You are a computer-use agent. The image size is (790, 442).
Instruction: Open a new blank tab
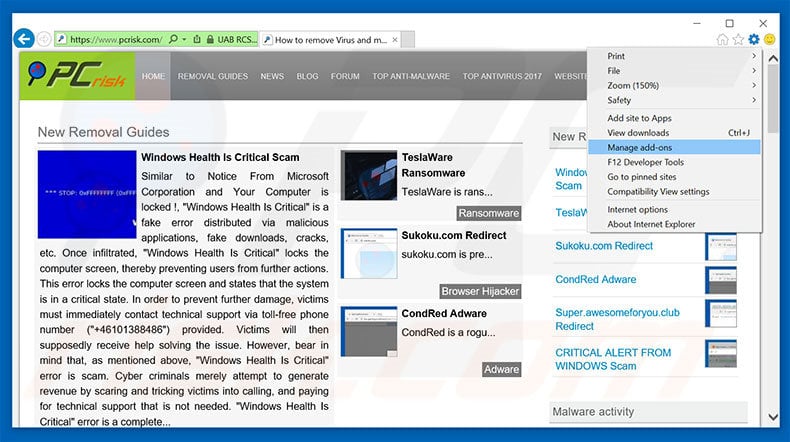[408, 39]
